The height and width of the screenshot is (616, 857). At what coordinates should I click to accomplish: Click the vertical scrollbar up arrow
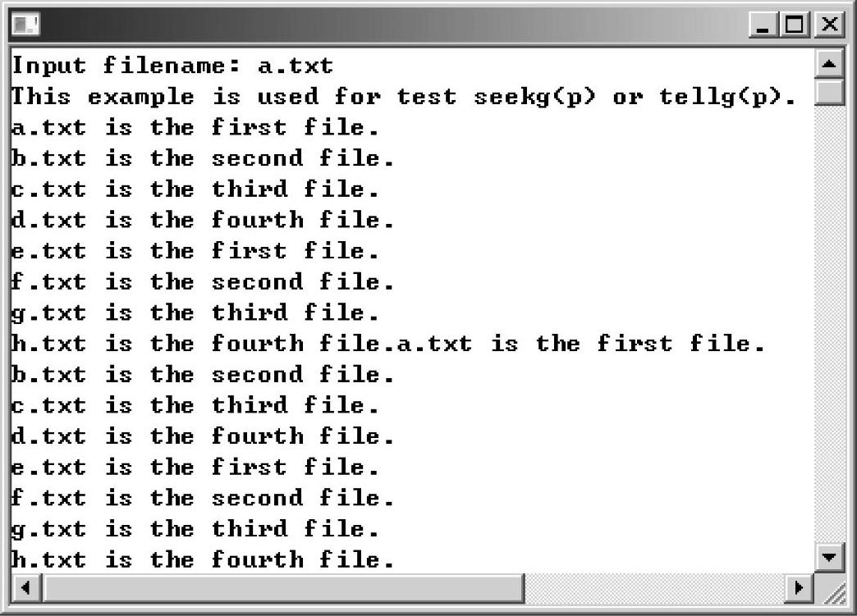829,64
